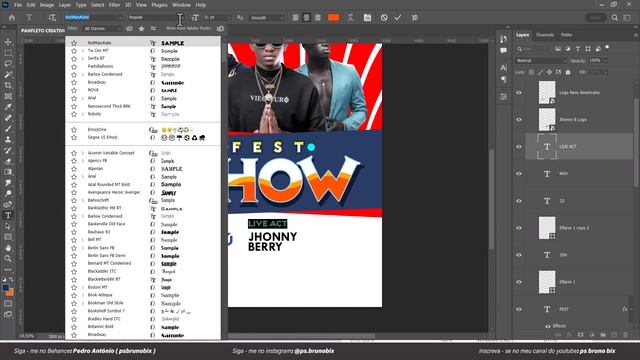Open the text color swatch in options bar

click(333, 18)
